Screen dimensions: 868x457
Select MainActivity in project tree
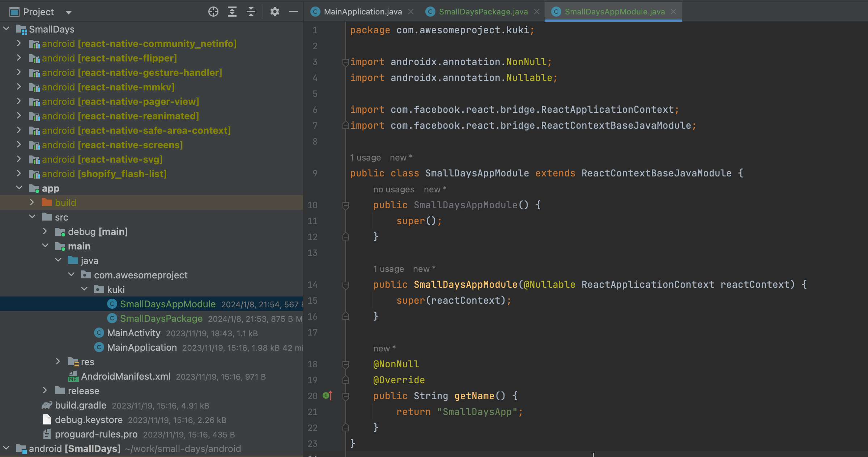[x=134, y=333]
